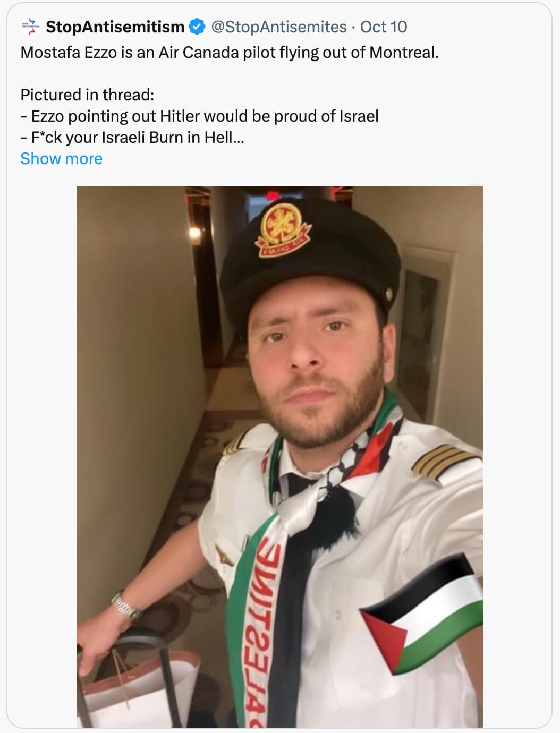This screenshot has height=733, width=560.
Task: Visit the @StopAntisemites handle
Action: click(x=279, y=27)
